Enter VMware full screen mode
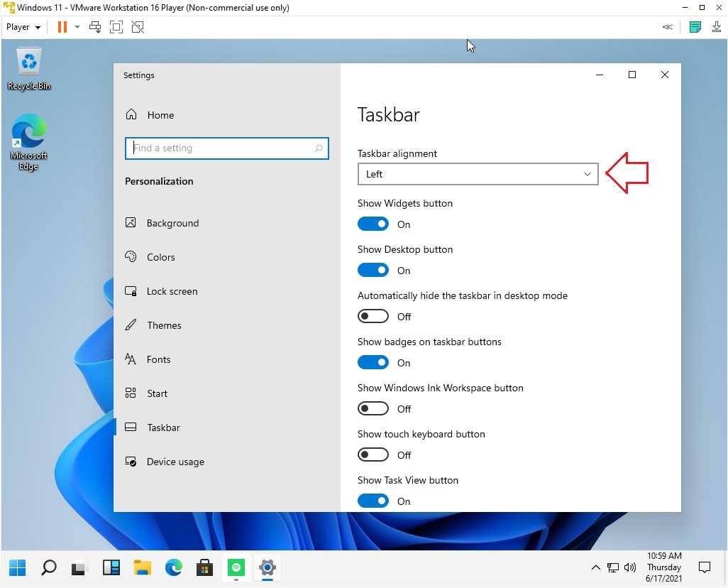The width and height of the screenshot is (728, 588). click(116, 27)
